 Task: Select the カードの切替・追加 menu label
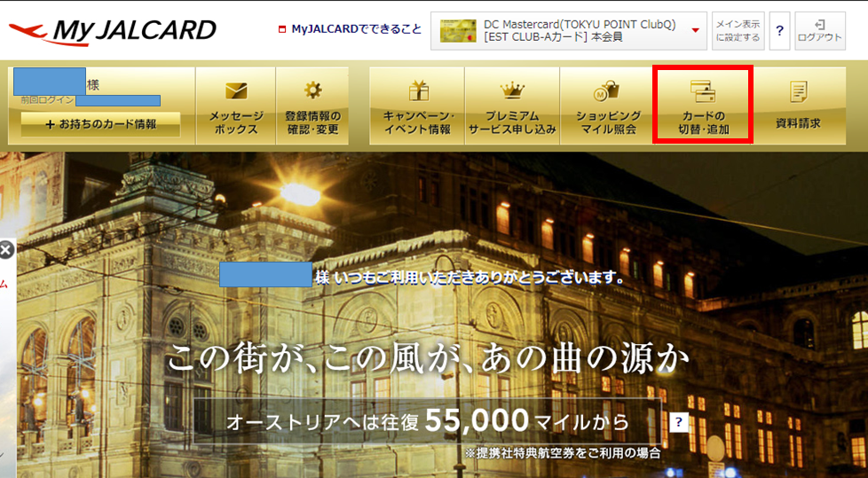pos(702,122)
